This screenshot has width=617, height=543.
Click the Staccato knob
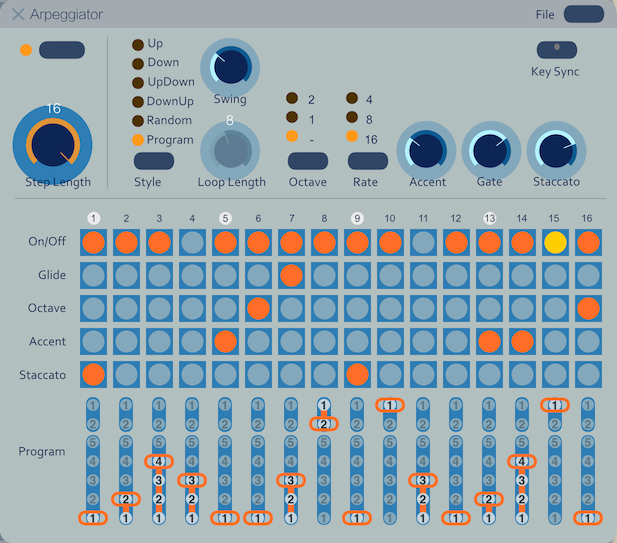[x=555, y=150]
